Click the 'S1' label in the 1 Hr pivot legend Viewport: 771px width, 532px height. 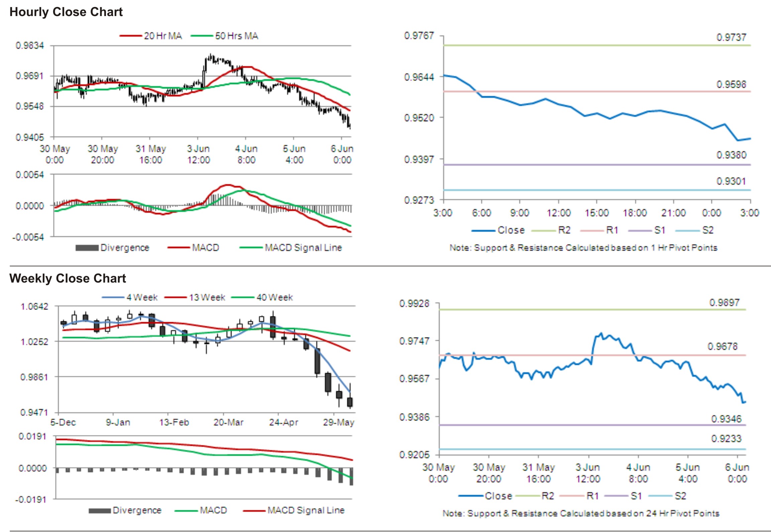[x=660, y=230]
